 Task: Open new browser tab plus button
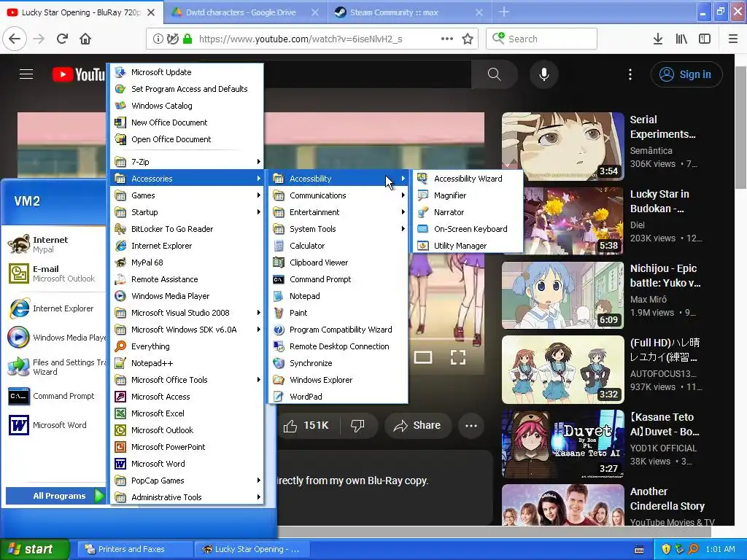click(x=504, y=12)
